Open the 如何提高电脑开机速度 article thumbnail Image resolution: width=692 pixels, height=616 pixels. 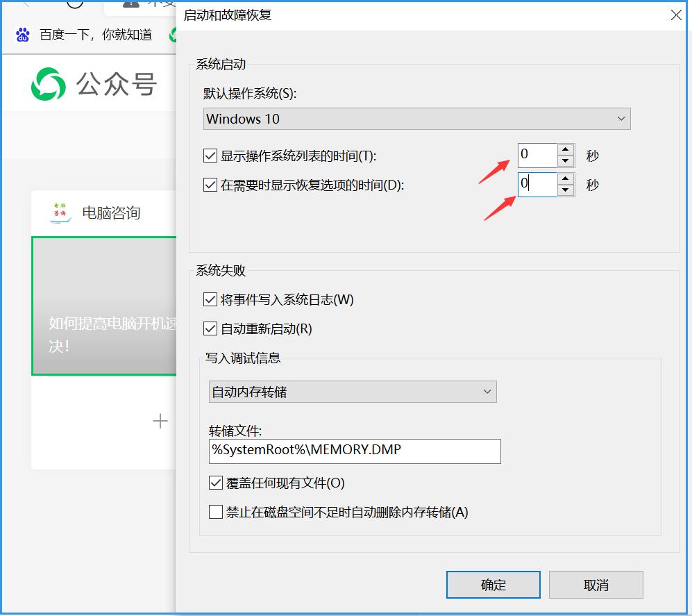click(104, 306)
